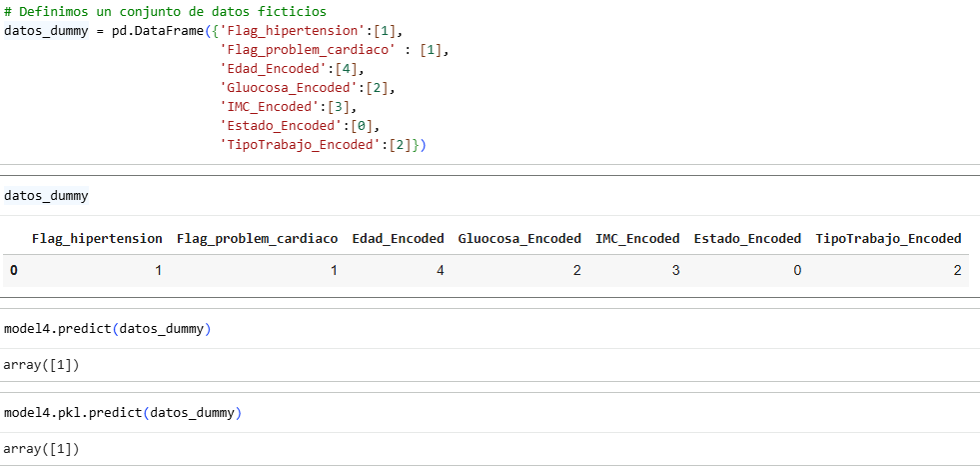Click the comment line about datos ficticios
The width and height of the screenshot is (980, 467).
click(x=165, y=12)
